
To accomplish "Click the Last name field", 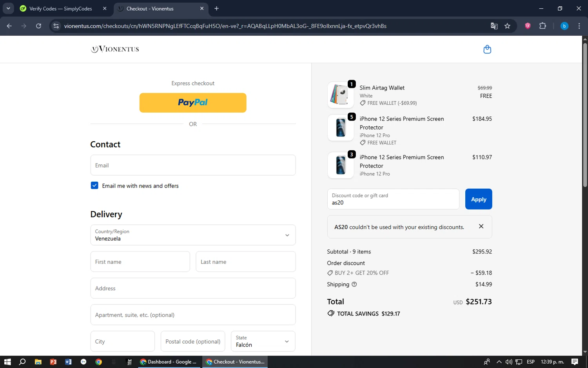I will [246, 262].
